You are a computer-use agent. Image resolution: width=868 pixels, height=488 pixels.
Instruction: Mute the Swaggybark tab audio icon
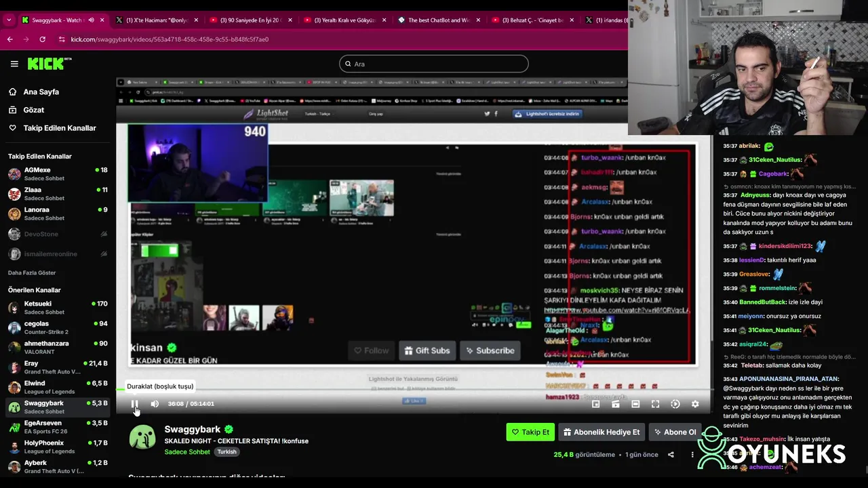[91, 20]
